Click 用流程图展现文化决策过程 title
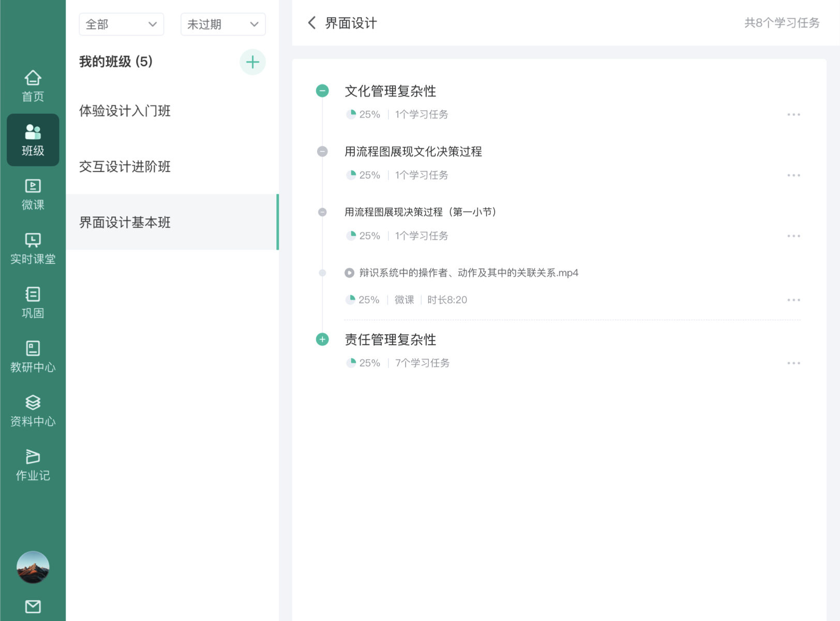Image resolution: width=840 pixels, height=621 pixels. tap(413, 152)
